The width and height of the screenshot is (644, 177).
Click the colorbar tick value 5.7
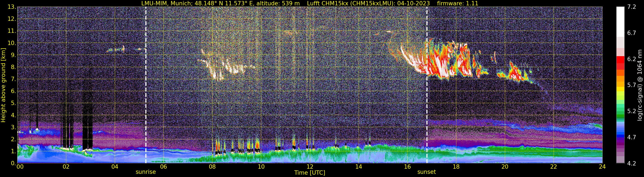tap(632, 85)
